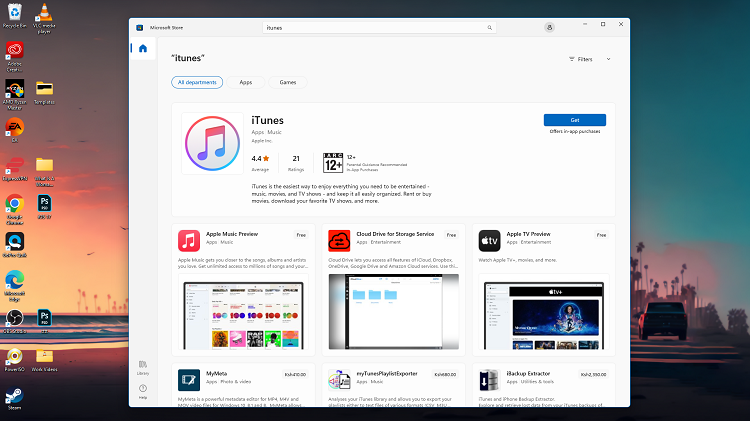
Task: Select the OBS Studio desktop icon
Action: click(15, 321)
